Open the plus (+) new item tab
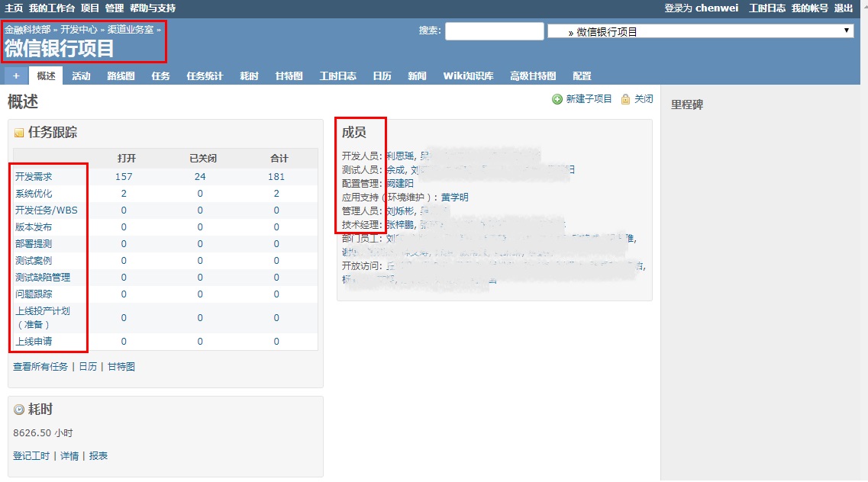Image resolution: width=868 pixels, height=482 pixels. click(x=16, y=76)
